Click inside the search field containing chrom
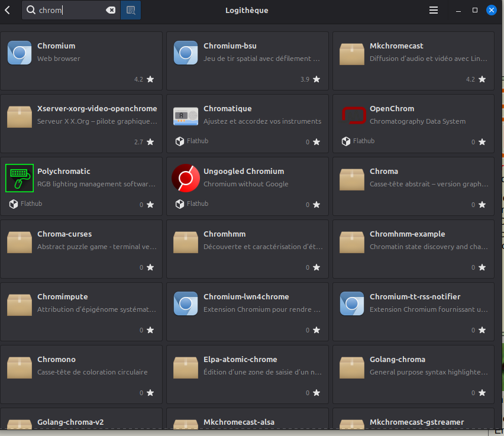The height and width of the screenshot is (436, 504). (71, 10)
